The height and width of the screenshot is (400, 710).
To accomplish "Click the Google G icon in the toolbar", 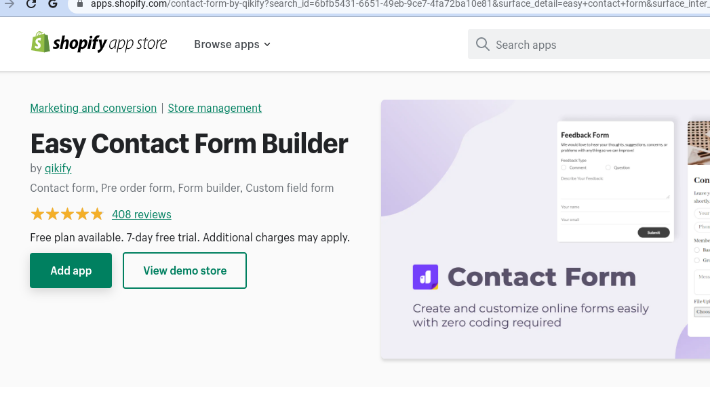I will [53, 4].
